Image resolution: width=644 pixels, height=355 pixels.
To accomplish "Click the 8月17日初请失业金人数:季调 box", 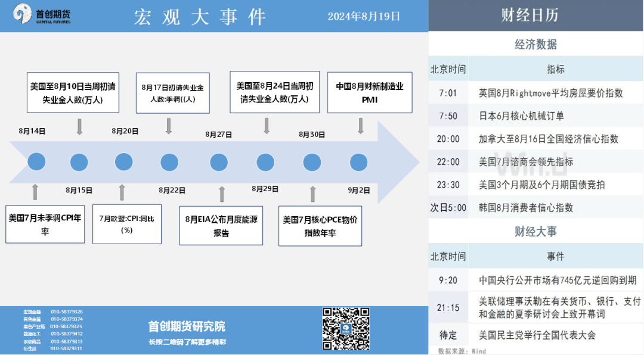I will pyautogui.click(x=173, y=93).
